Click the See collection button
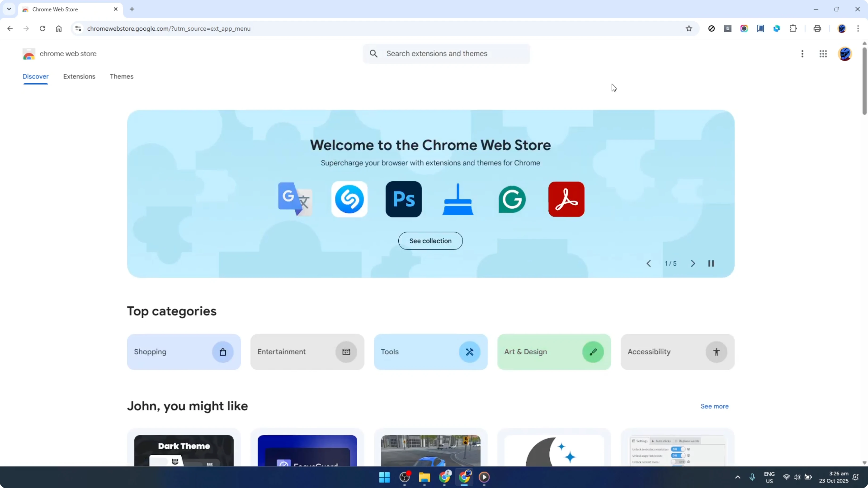The image size is (868, 488). pos(430,241)
